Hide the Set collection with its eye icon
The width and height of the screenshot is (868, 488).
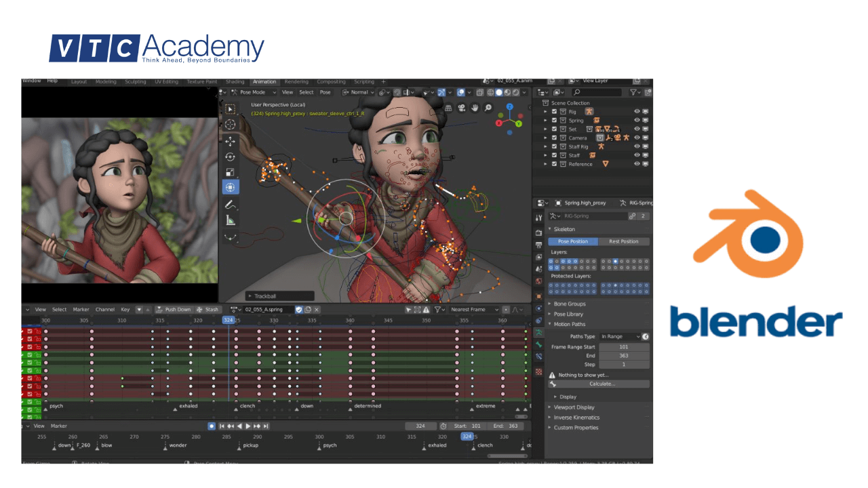637,129
